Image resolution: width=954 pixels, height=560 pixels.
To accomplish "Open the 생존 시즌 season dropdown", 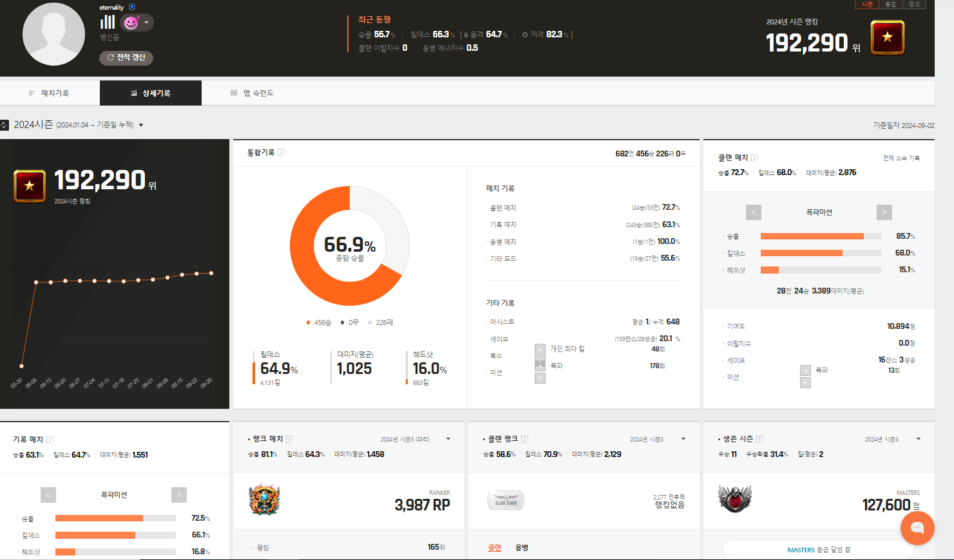I will click(x=919, y=439).
